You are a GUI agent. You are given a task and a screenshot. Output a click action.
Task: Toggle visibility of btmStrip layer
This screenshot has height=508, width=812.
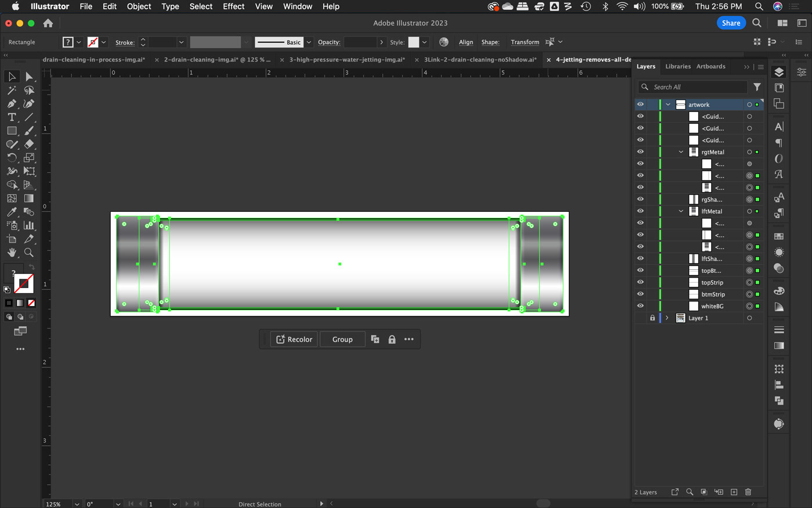(640, 294)
